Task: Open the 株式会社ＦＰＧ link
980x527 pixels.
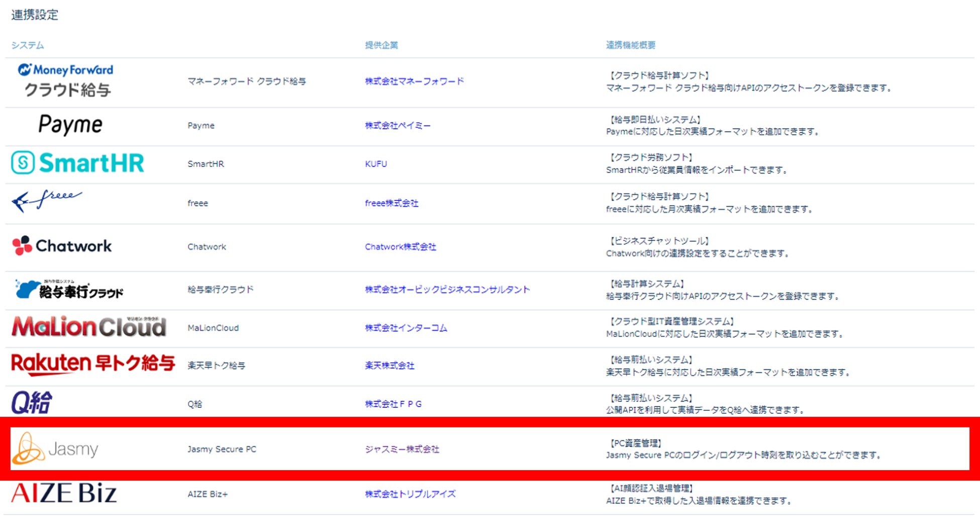Action: coord(394,404)
